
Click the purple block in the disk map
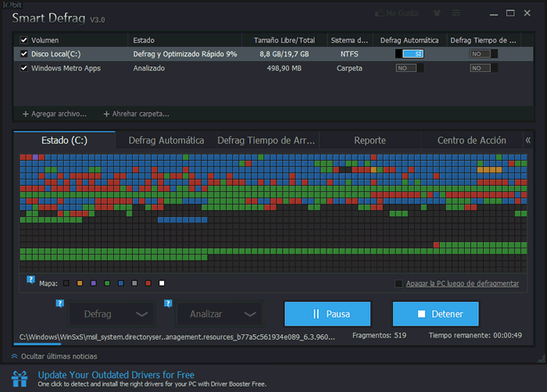coord(35,157)
